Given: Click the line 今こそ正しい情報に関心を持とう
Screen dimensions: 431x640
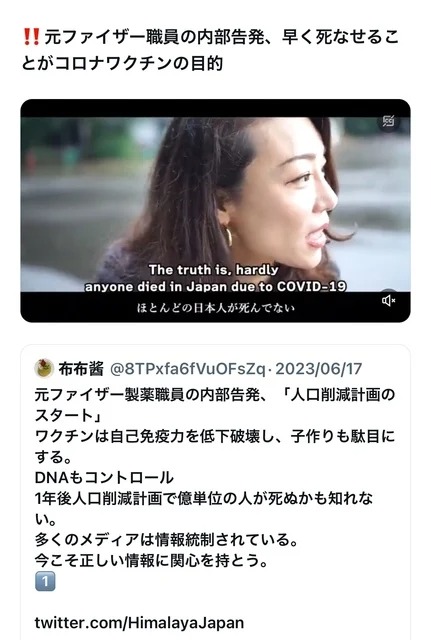Looking at the screenshot, I should (x=151, y=560).
